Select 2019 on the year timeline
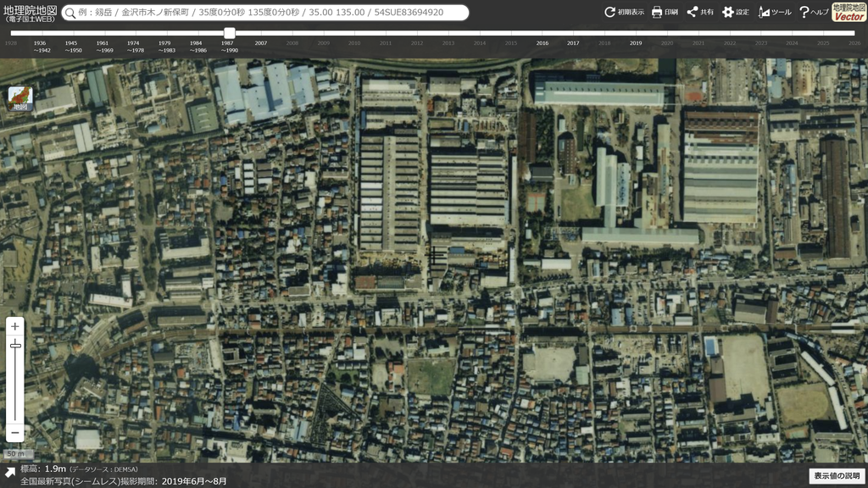The image size is (868, 488). click(636, 43)
